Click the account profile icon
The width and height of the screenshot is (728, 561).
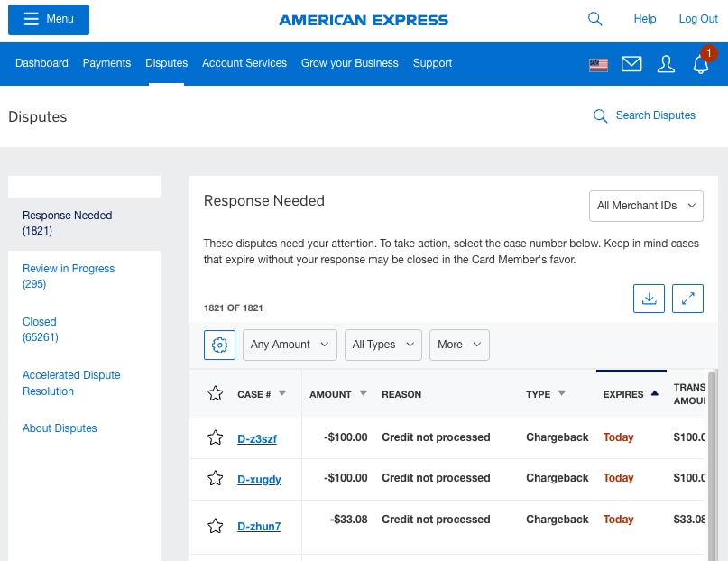[x=666, y=64]
